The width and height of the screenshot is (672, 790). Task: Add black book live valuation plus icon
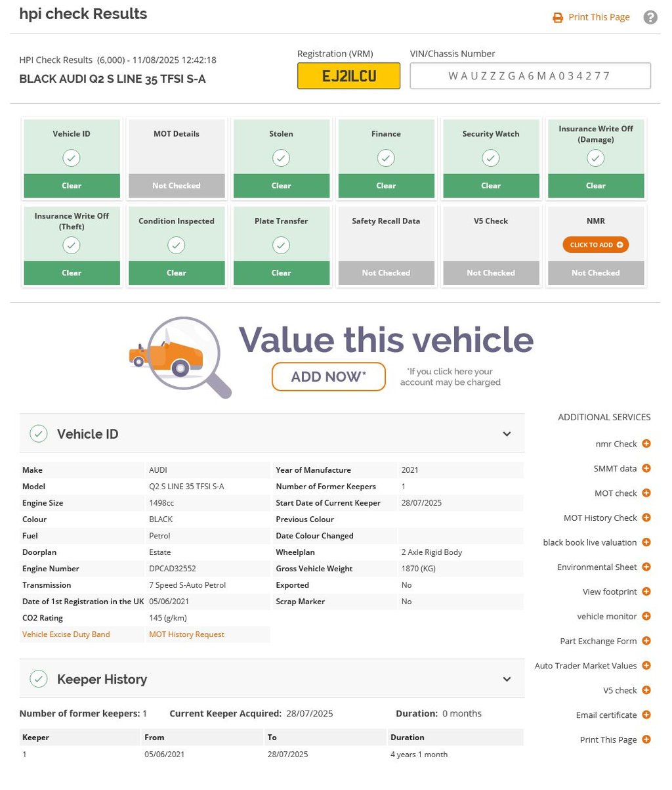tap(646, 542)
